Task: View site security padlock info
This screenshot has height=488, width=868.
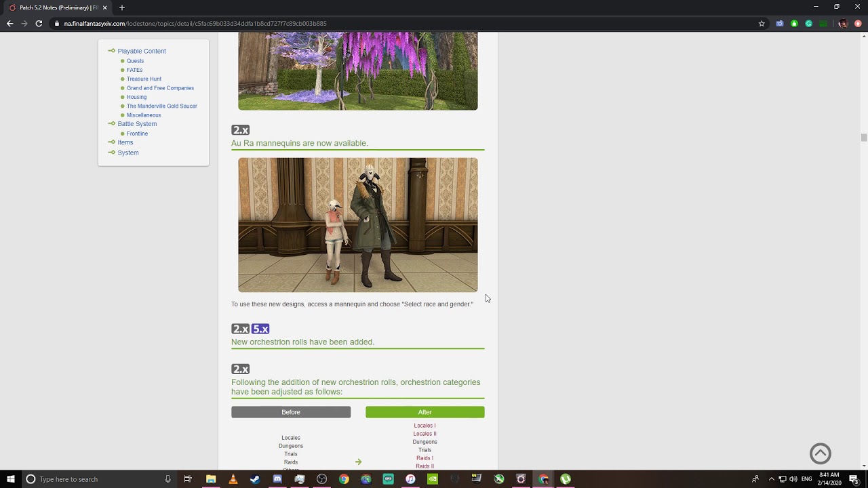Action: click(57, 24)
